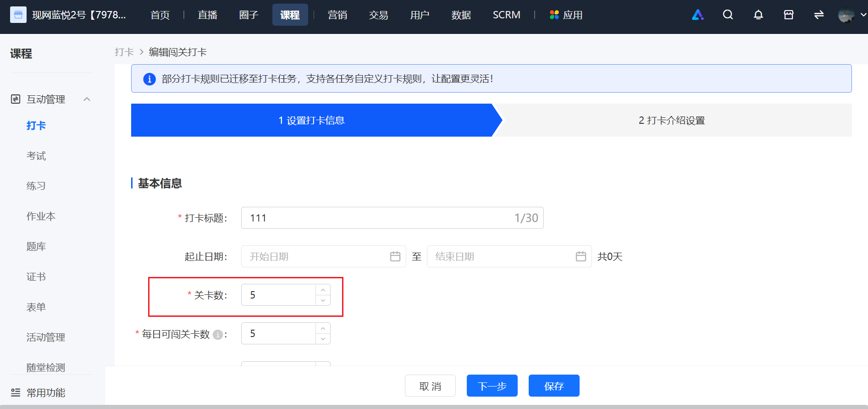Image resolution: width=868 pixels, height=409 pixels.
Task: Click the 互动管理 sidebar icon
Action: pyautogui.click(x=16, y=99)
